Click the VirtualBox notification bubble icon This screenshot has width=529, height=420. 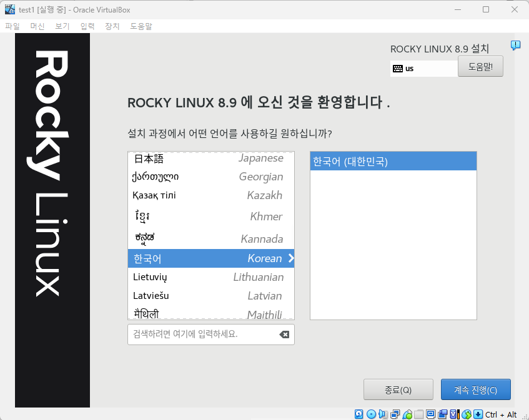515,45
